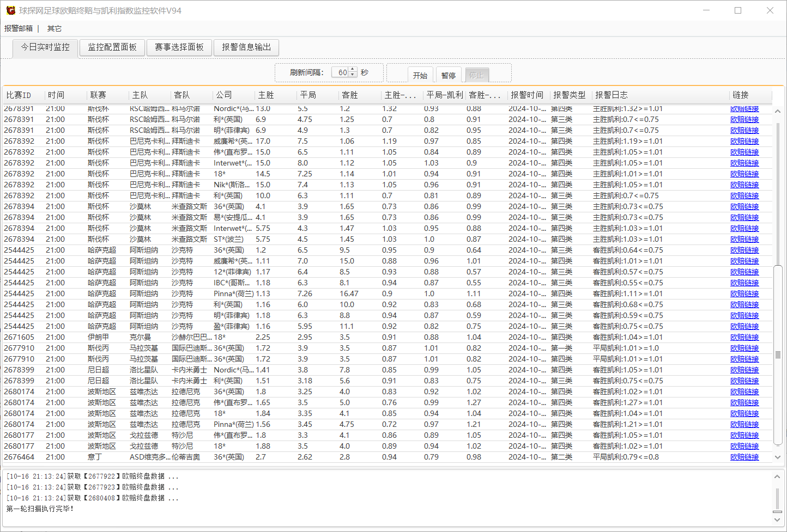Click the 报警日志 column header

pos(660,95)
